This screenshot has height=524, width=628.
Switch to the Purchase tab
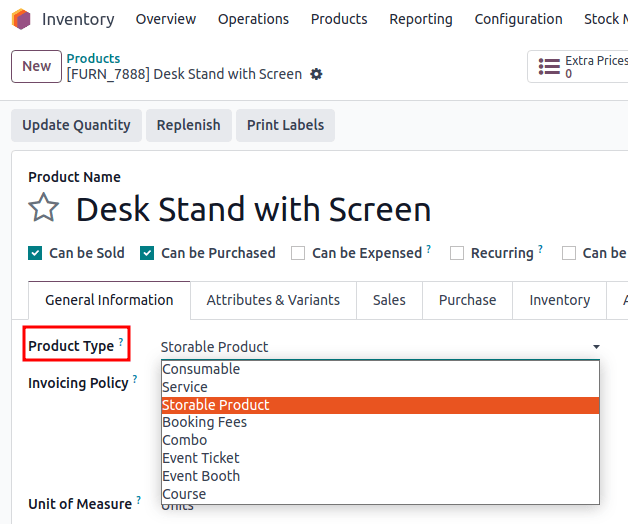[467, 300]
